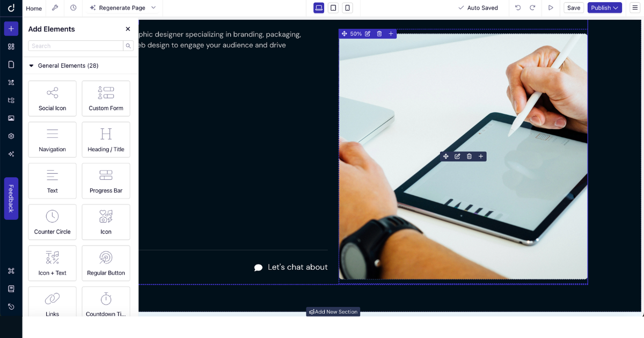Select the Icon element tile
This screenshot has height=338, width=644.
pyautogui.click(x=106, y=222)
